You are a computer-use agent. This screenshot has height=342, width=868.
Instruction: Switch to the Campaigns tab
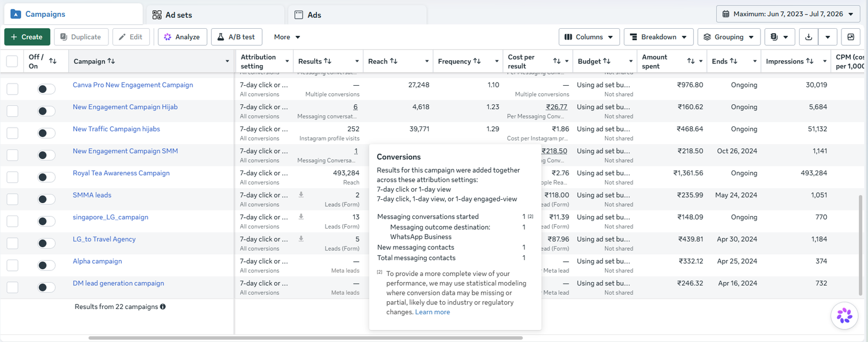(x=73, y=14)
